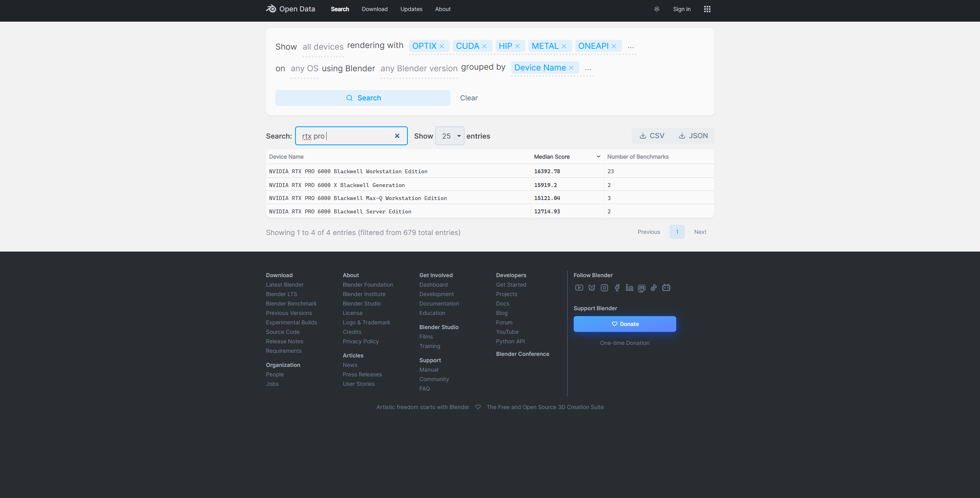The width and height of the screenshot is (980, 498).
Task: Click the Blender Open Data logo
Action: tap(291, 9)
